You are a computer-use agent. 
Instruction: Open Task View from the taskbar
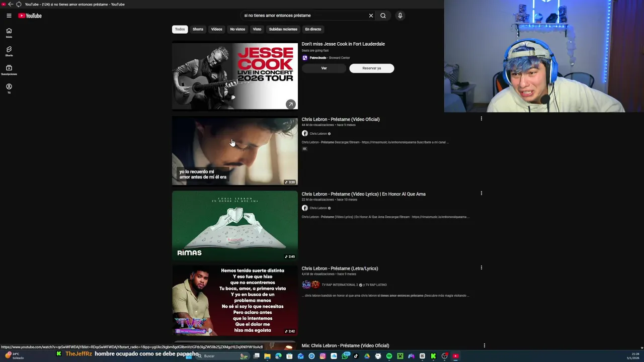pos(256,356)
